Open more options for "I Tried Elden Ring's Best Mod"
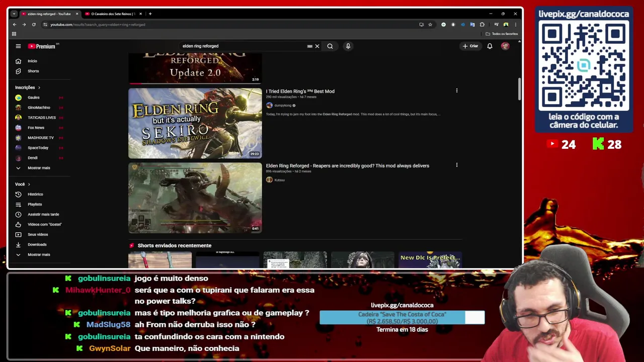The height and width of the screenshot is (362, 644). (x=457, y=91)
